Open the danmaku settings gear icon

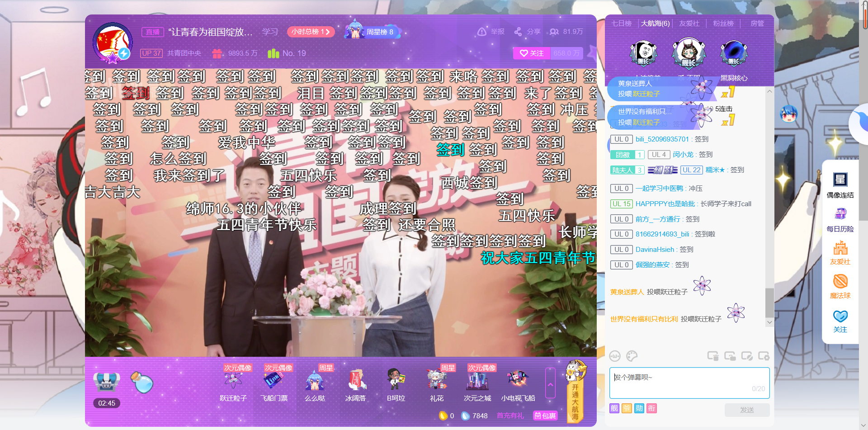(764, 356)
